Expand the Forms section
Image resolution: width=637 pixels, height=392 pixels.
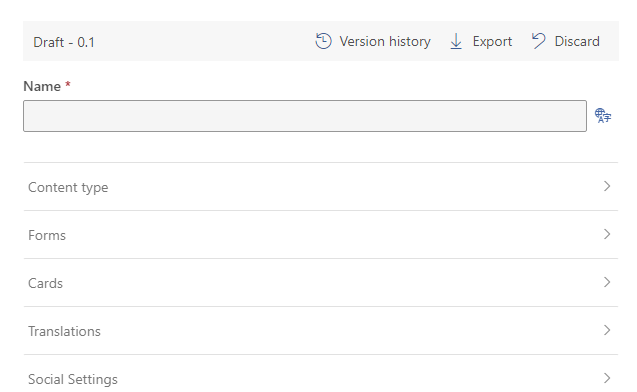pyautogui.click(x=321, y=235)
